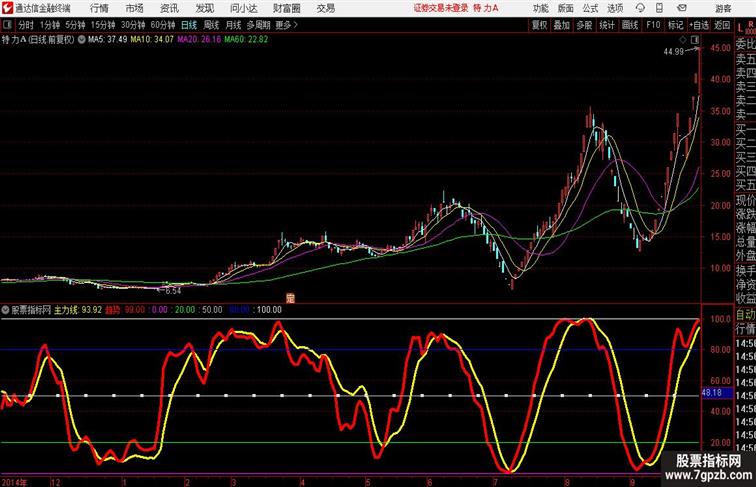The width and height of the screenshot is (756, 487).
Task: Open the 选项 menu
Action: pos(615,8)
